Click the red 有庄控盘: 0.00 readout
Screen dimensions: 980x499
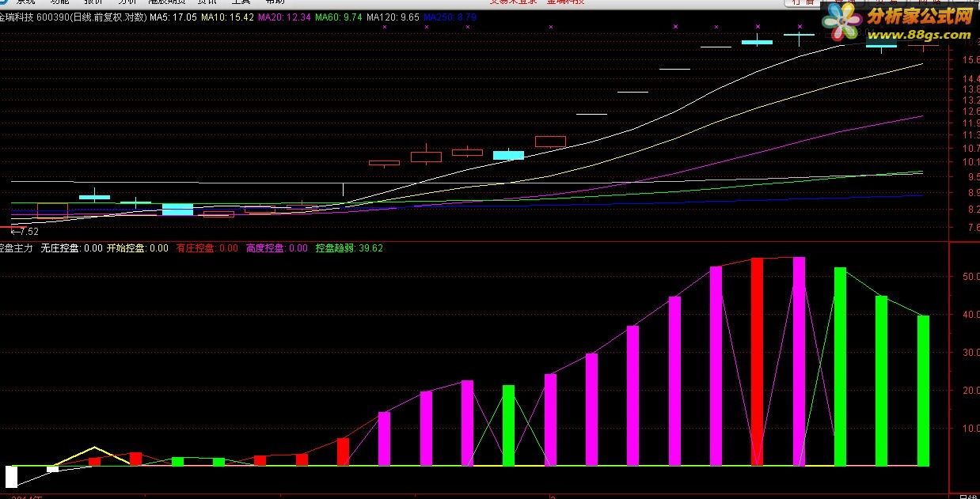click(x=207, y=248)
